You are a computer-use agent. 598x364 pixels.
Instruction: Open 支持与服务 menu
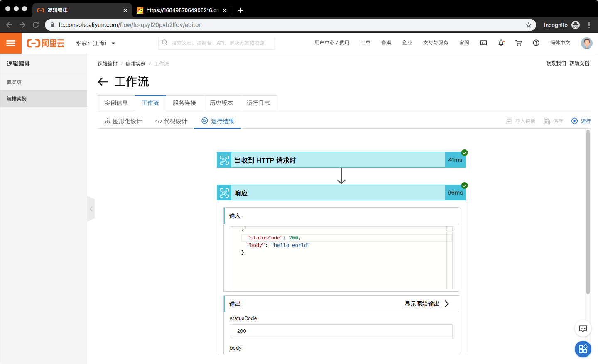click(436, 43)
